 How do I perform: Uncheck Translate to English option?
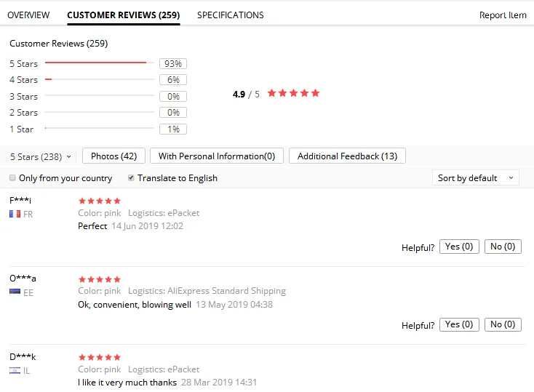point(131,177)
